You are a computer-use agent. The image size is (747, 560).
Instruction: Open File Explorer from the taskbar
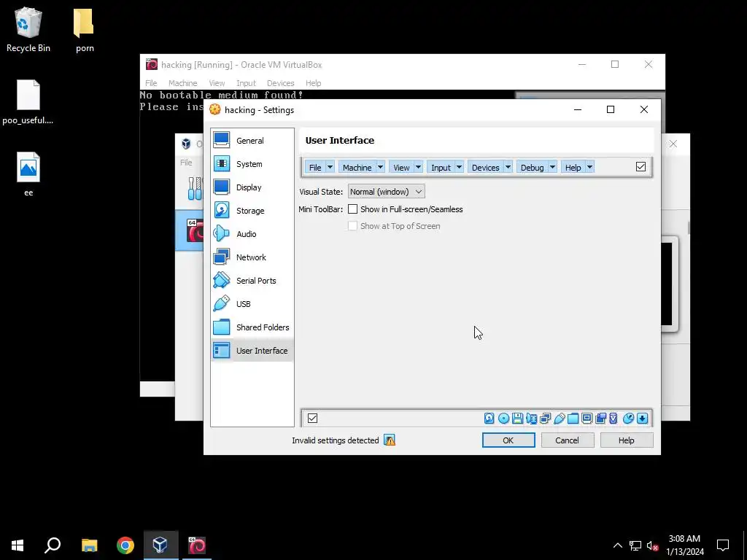point(90,545)
